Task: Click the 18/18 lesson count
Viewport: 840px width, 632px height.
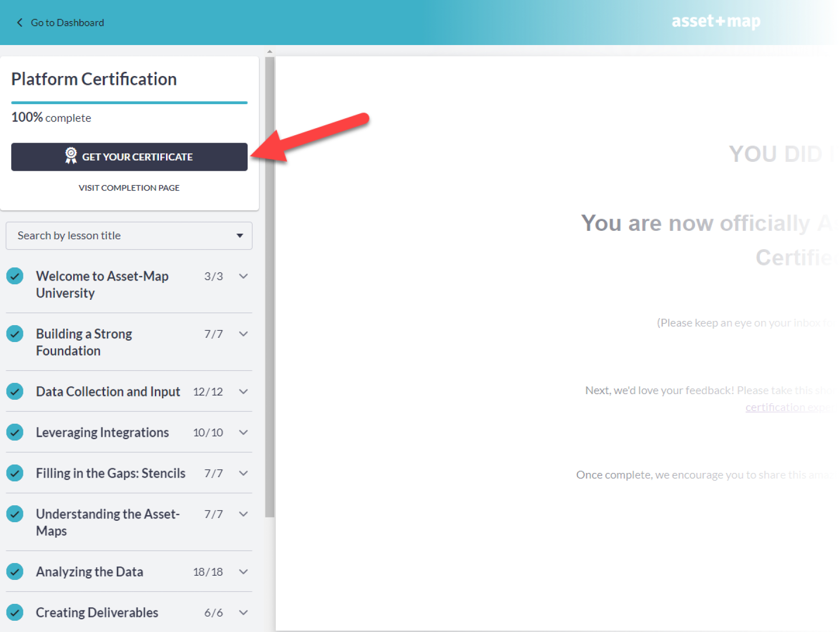Action: coord(208,571)
